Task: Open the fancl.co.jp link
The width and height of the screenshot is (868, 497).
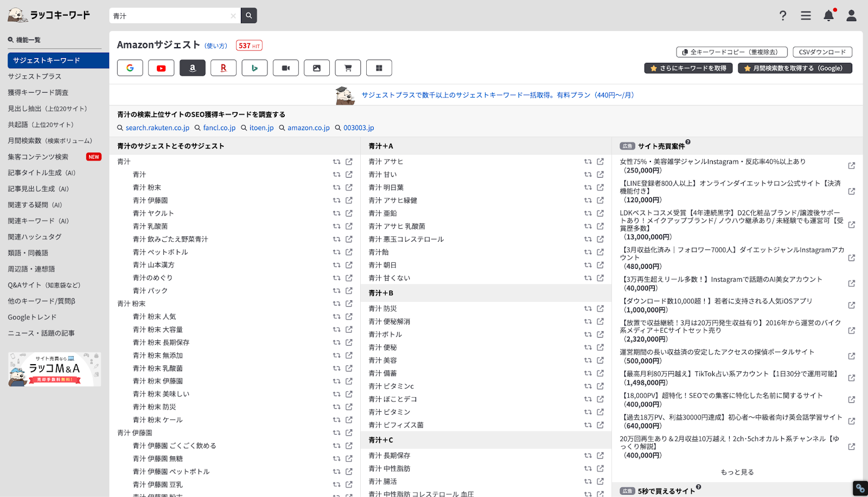Action: [219, 128]
